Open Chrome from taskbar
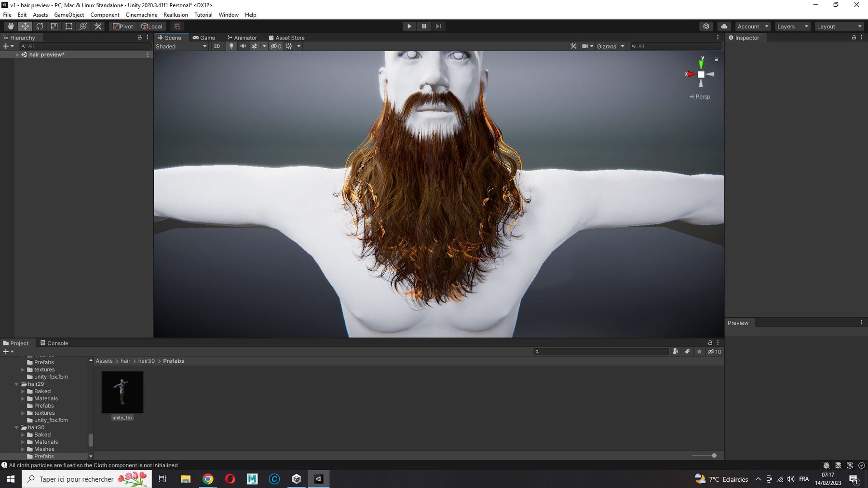 (208, 479)
